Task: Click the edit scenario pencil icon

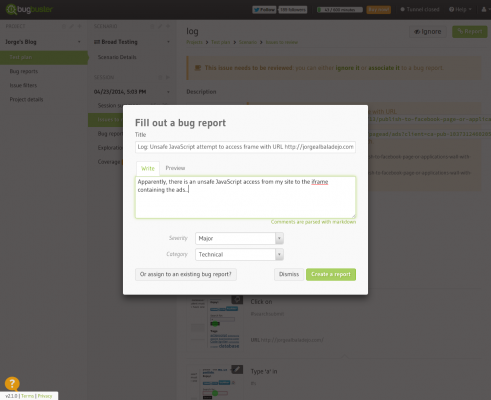Action: click(160, 26)
